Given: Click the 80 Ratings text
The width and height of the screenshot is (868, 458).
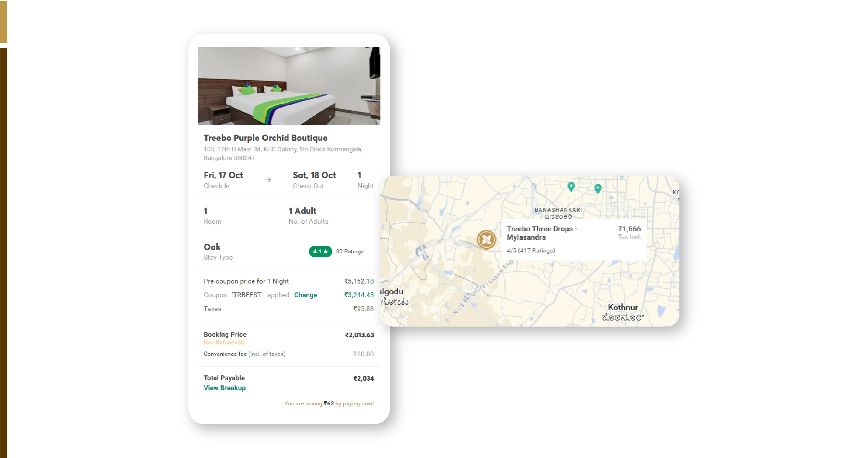Looking at the screenshot, I should point(349,251).
